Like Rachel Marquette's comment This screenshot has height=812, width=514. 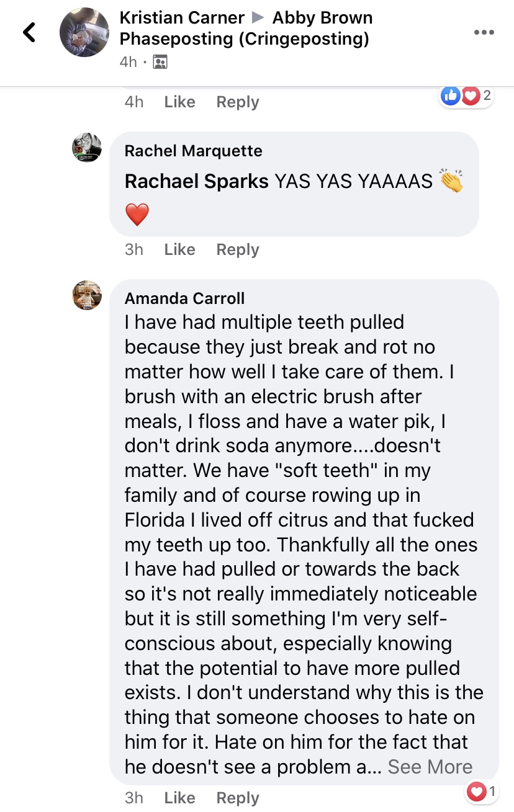179,249
